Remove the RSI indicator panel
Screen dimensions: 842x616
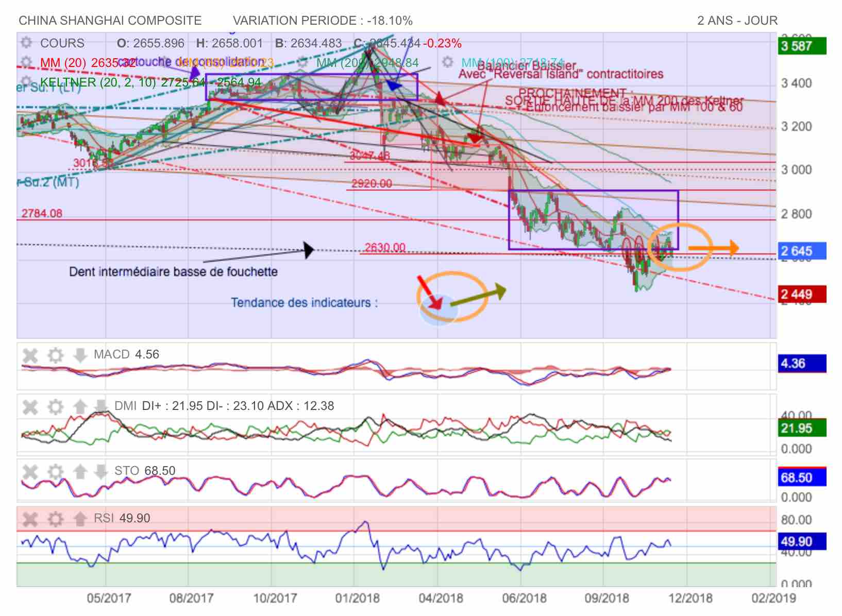[x=30, y=519]
